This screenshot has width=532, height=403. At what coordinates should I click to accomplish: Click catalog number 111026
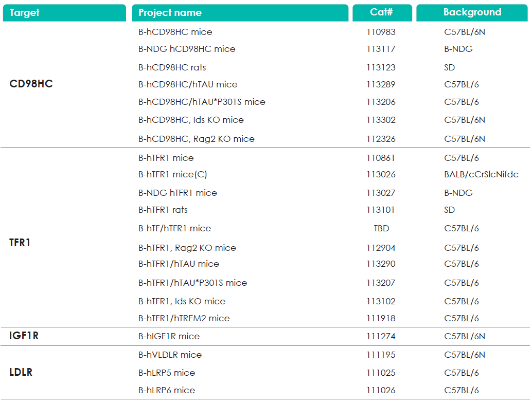point(381,390)
